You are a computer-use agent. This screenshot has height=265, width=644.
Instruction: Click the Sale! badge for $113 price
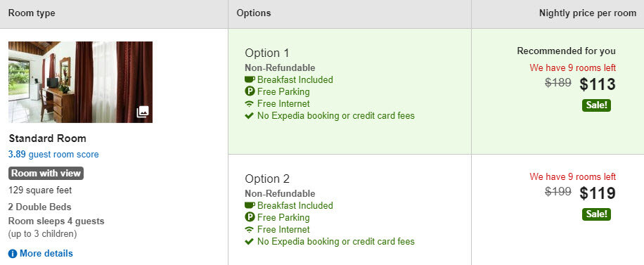coord(596,105)
